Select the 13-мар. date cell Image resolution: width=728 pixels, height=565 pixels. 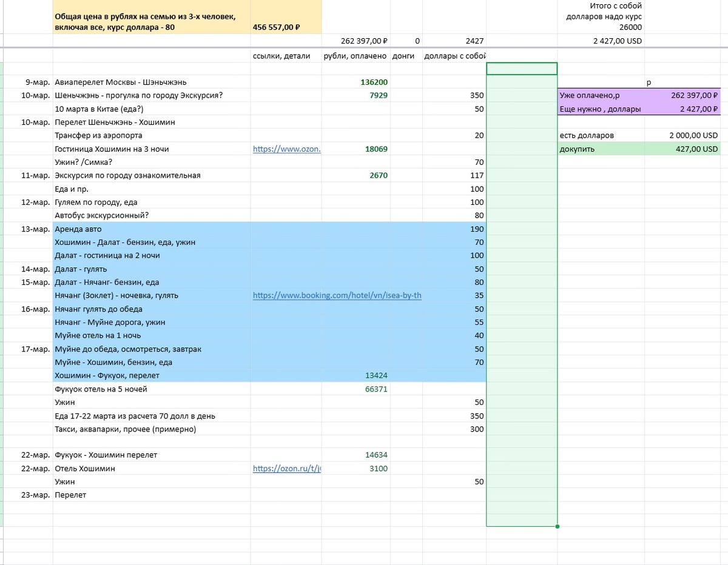tap(29, 229)
